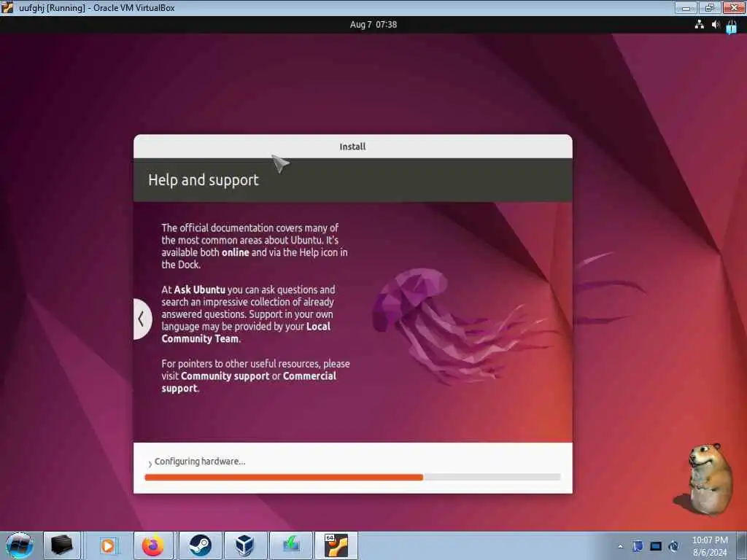Click the black box taskbar icon

tap(62, 545)
